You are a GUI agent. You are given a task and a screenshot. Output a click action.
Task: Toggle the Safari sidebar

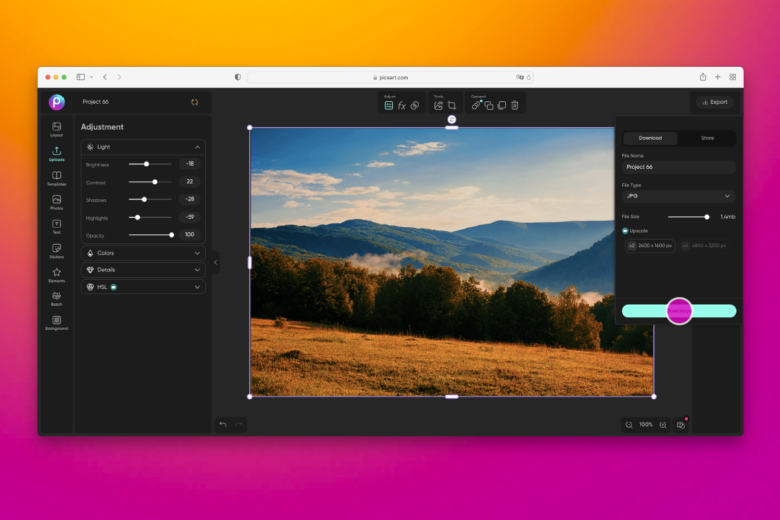(x=81, y=77)
